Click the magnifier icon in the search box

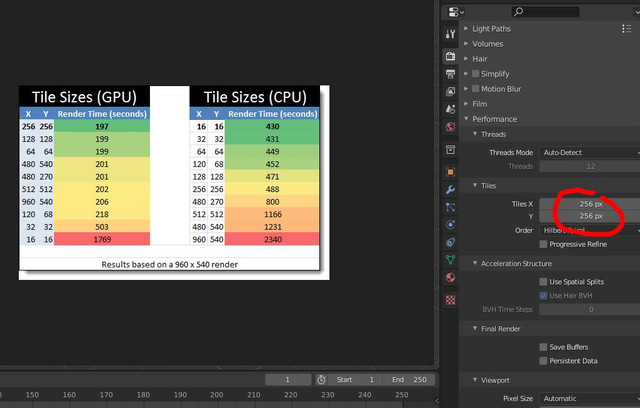point(518,12)
